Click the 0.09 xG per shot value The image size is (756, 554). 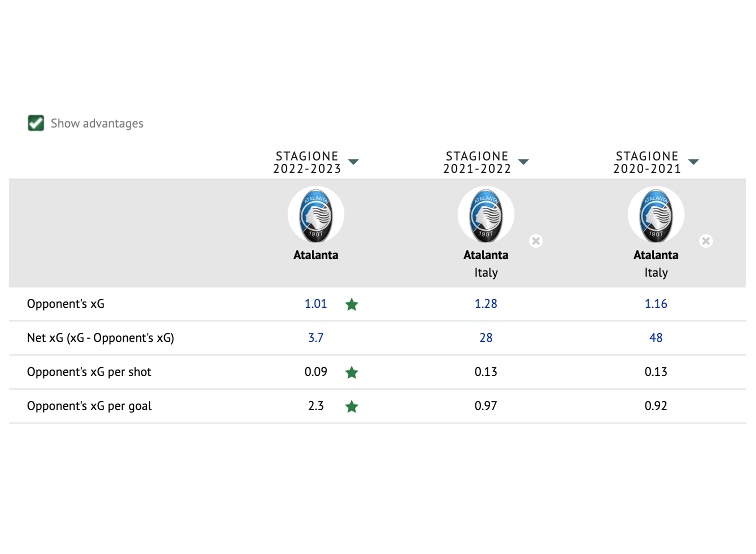pos(316,372)
